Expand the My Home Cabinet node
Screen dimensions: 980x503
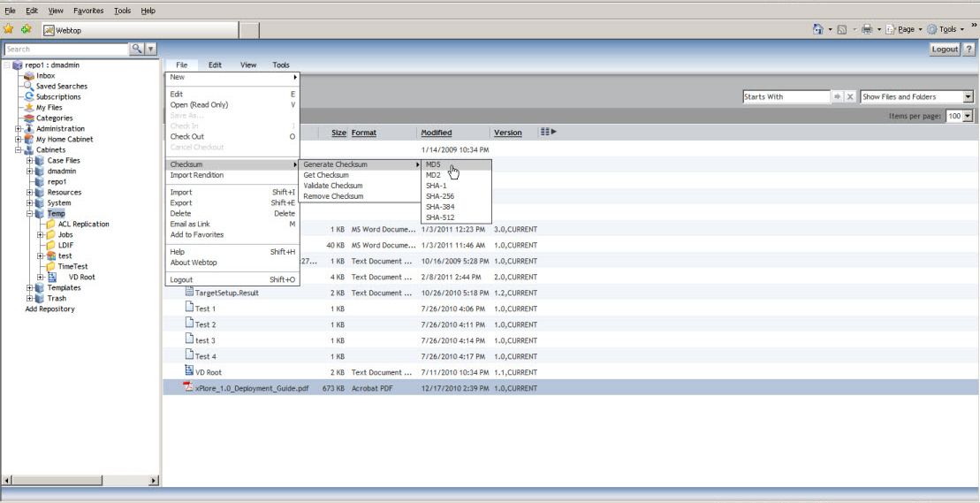coord(19,140)
